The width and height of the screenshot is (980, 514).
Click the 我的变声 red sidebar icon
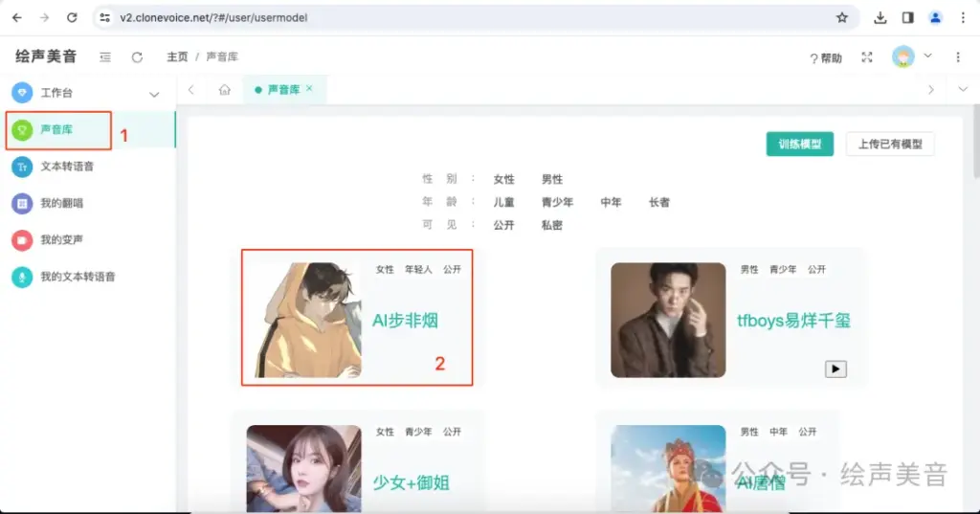point(22,240)
